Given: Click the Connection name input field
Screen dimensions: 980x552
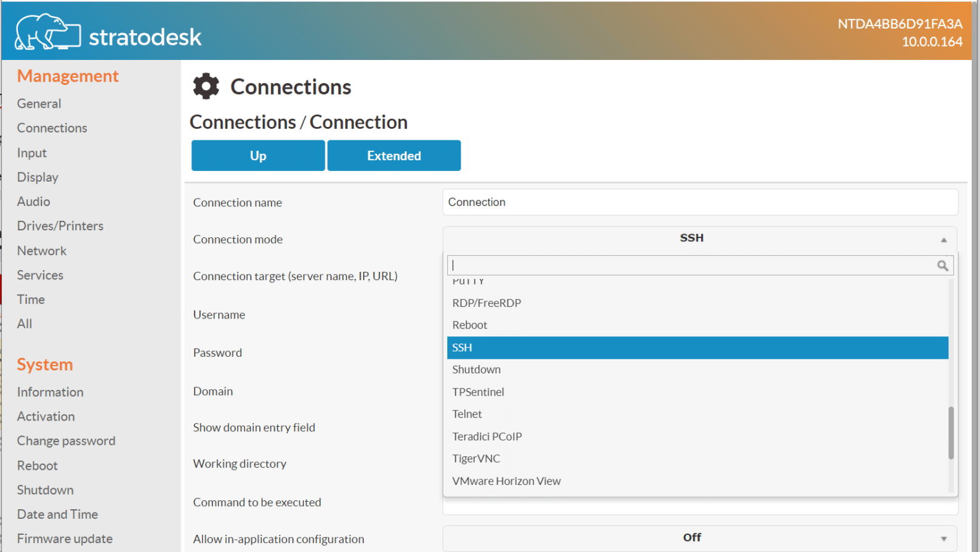Looking at the screenshot, I should 700,202.
